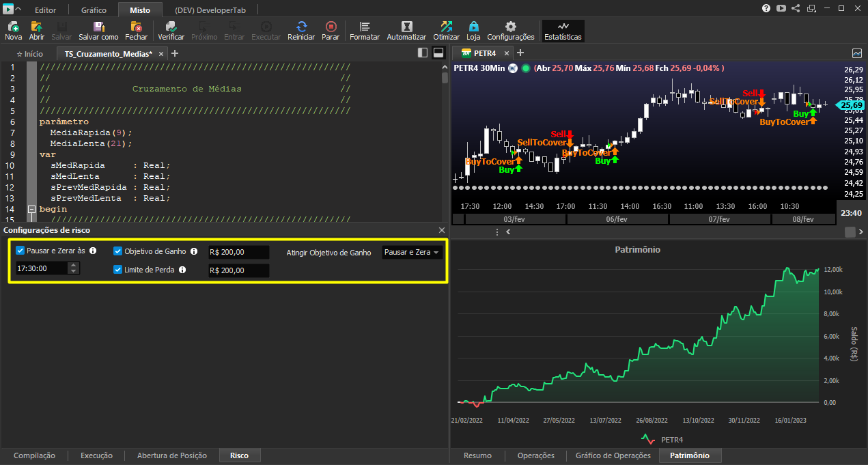Viewport: 868px width, 465px height.
Task: Collapse the ribbon with the chevron near the logo
Action: pos(18,10)
